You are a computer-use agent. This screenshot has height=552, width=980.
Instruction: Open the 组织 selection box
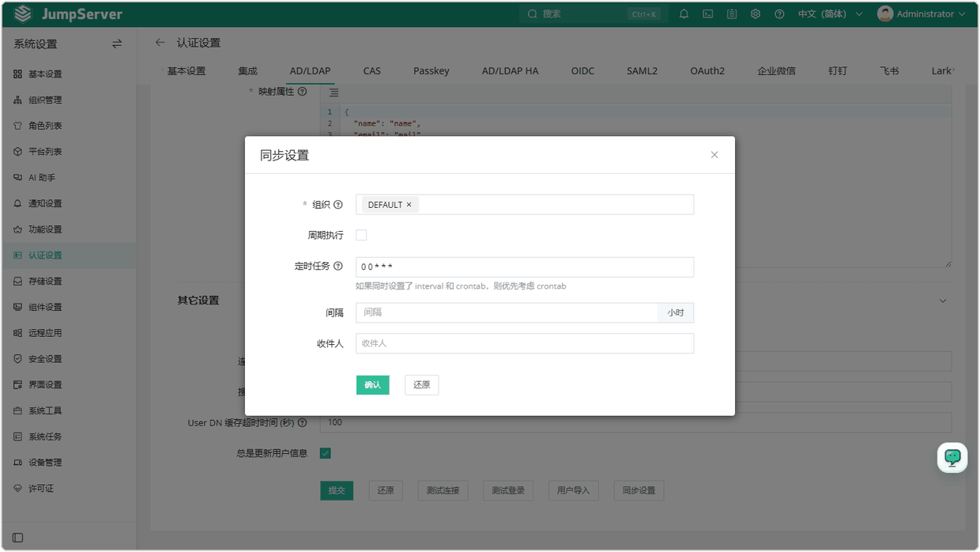click(525, 205)
